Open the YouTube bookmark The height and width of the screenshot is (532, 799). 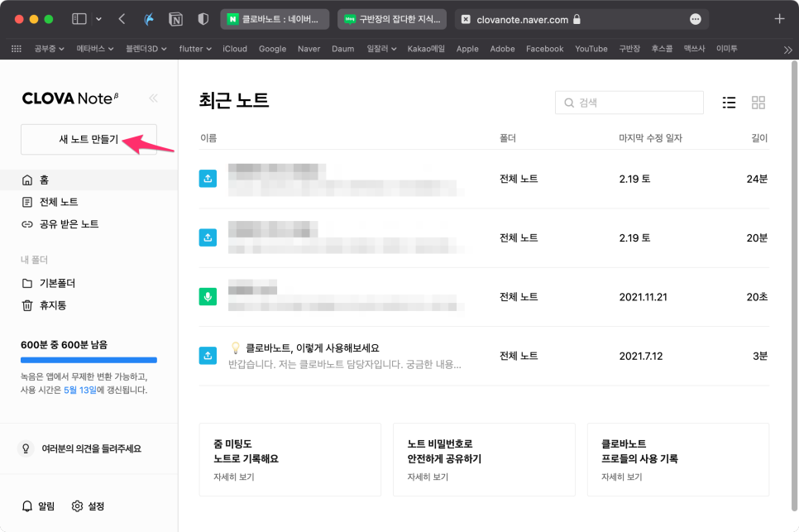point(591,49)
